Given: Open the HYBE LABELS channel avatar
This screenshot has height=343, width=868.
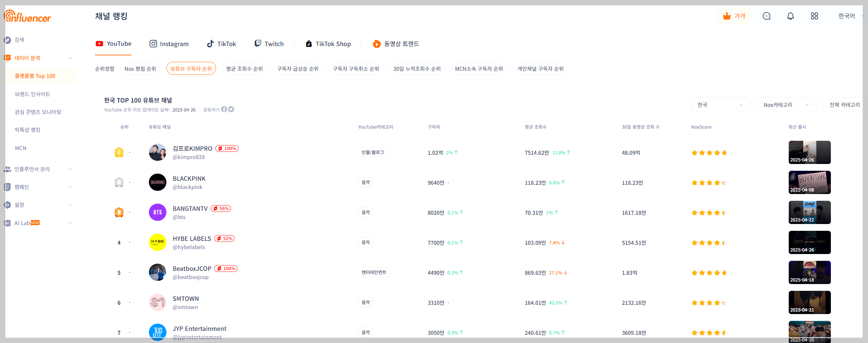Looking at the screenshot, I should tap(157, 242).
